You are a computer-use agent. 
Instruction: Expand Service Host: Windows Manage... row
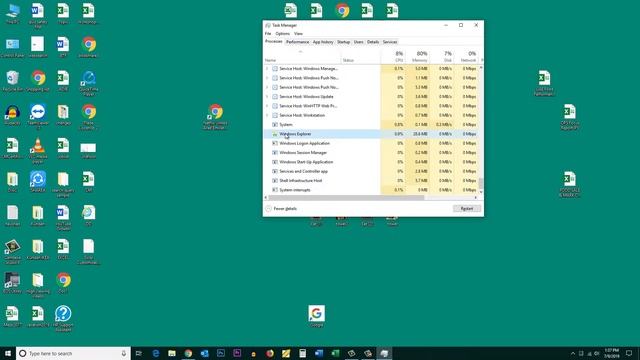[267, 69]
